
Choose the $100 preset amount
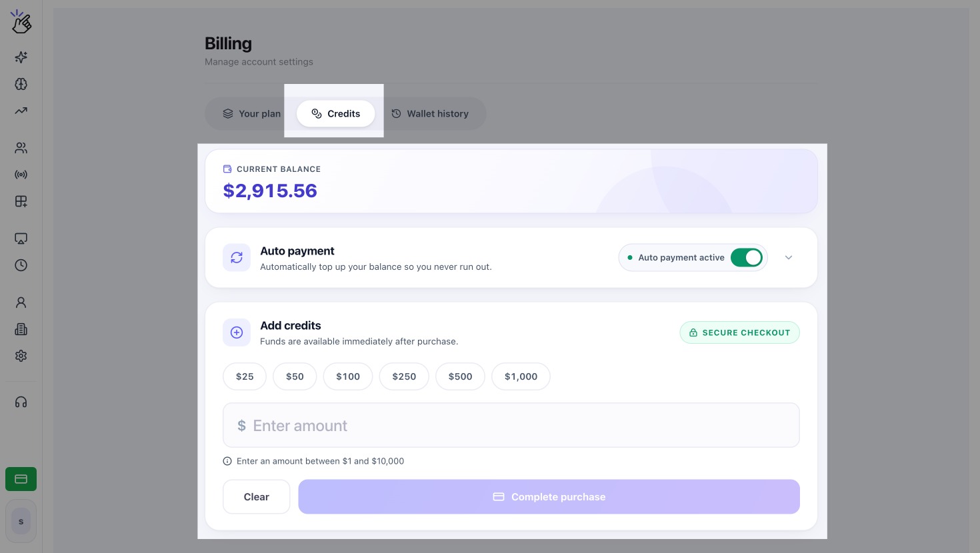coord(348,376)
